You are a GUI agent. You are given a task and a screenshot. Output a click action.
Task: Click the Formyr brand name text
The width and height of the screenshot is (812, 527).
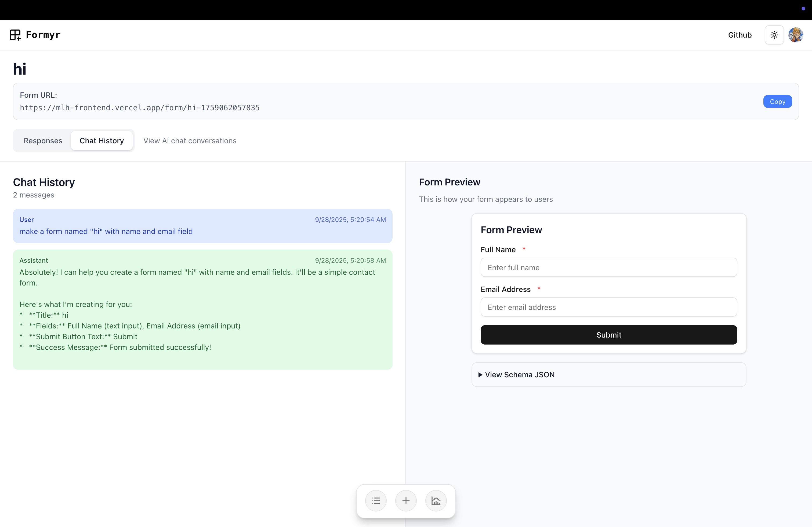pos(43,35)
